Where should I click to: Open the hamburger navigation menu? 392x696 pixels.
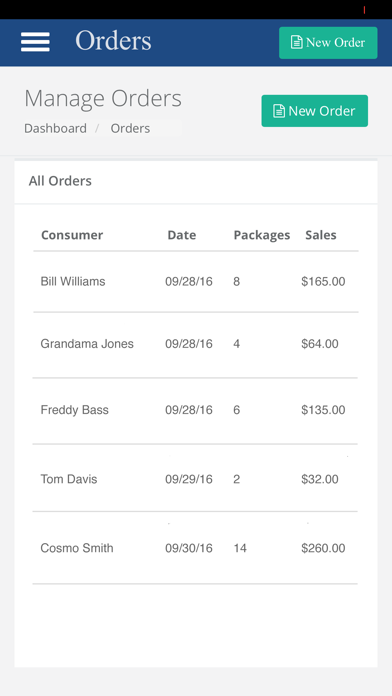click(x=35, y=42)
